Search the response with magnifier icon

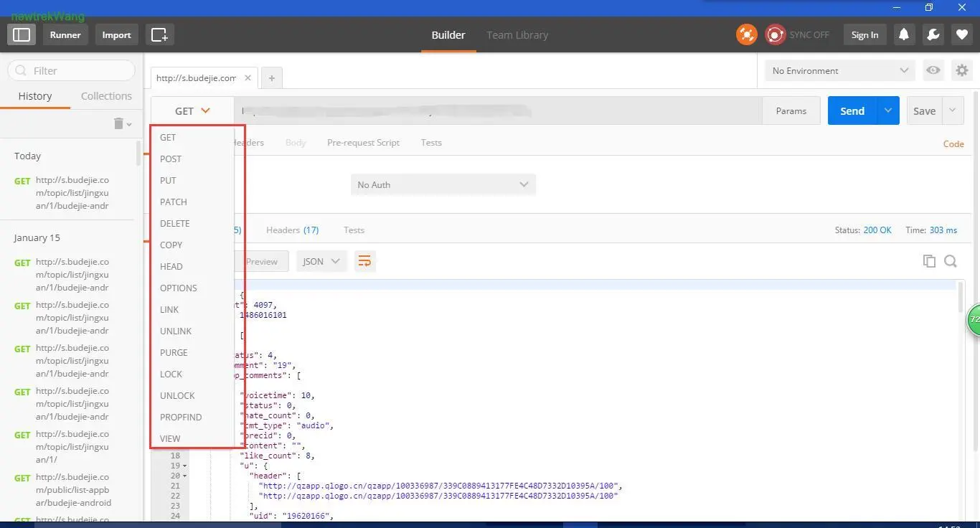click(951, 261)
